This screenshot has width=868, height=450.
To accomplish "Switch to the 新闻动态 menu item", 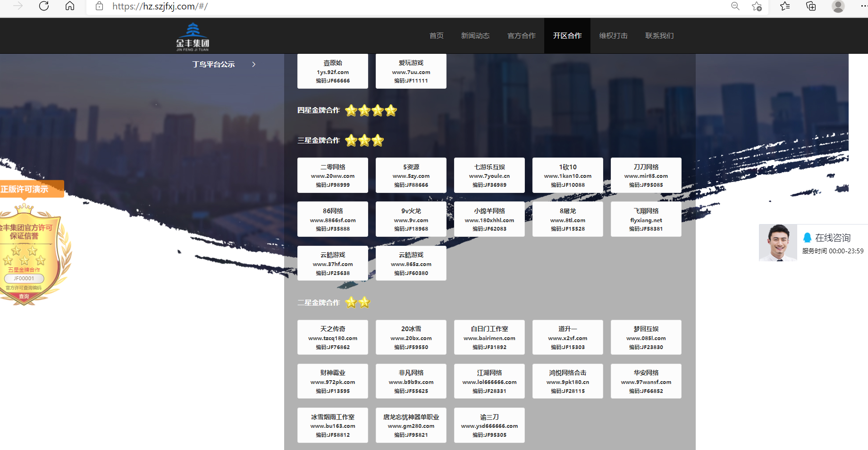I will [x=475, y=36].
